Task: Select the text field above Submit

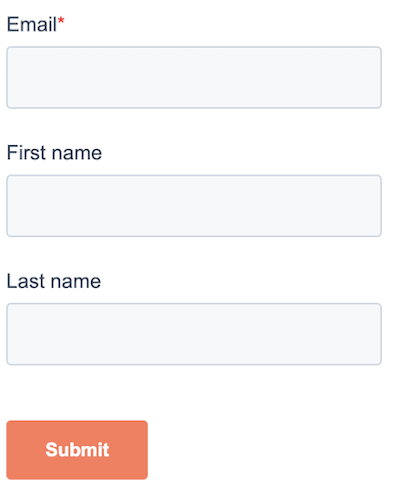Action: pos(194,334)
